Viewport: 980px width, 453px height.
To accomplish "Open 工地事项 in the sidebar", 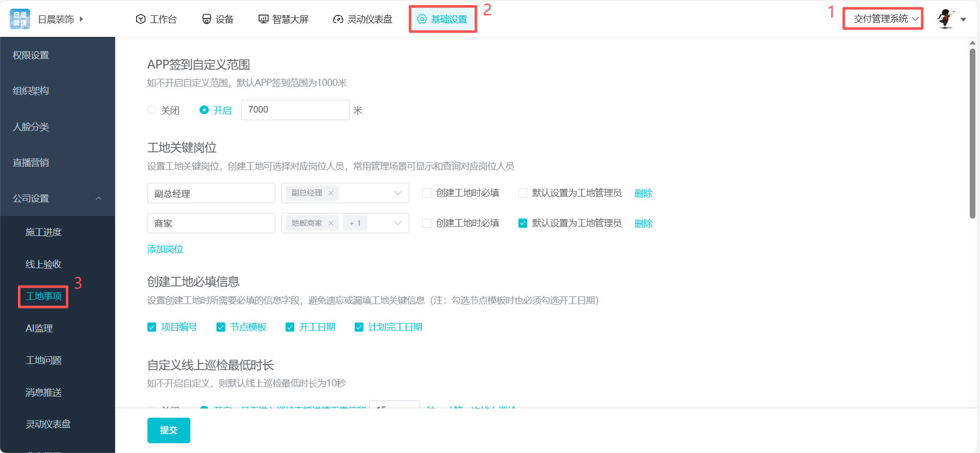I will click(x=43, y=296).
